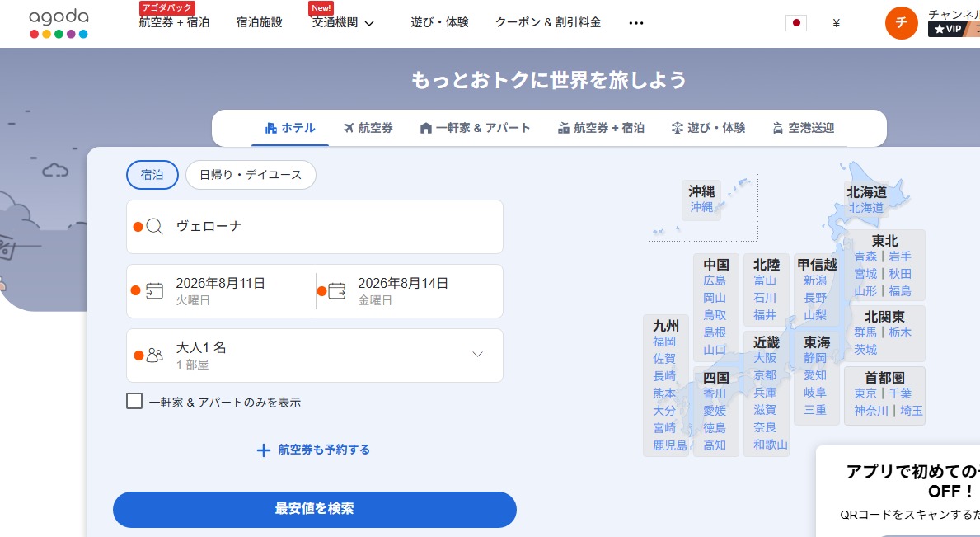Click the plus icon next to 航空券も予約する
This screenshot has height=537, width=980.
pyautogui.click(x=264, y=450)
